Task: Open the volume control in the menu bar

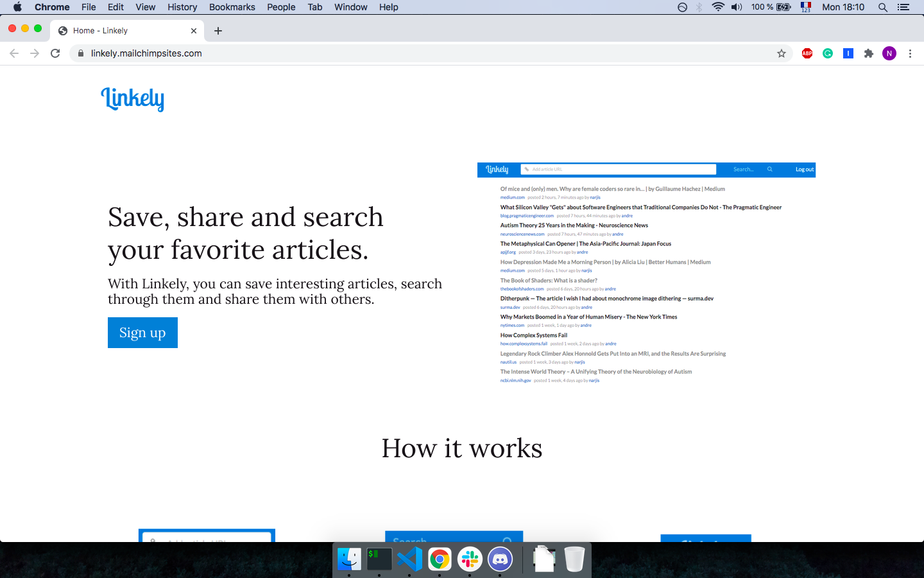Action: point(737,7)
